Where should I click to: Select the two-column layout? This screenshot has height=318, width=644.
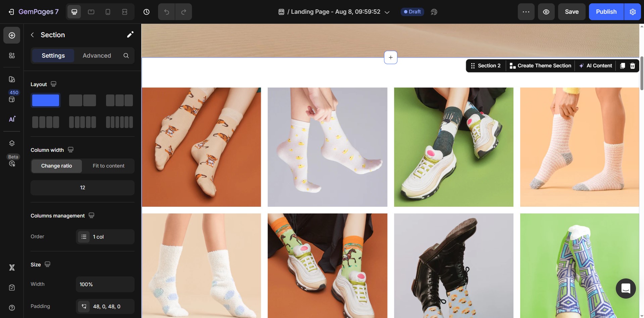[x=83, y=101]
